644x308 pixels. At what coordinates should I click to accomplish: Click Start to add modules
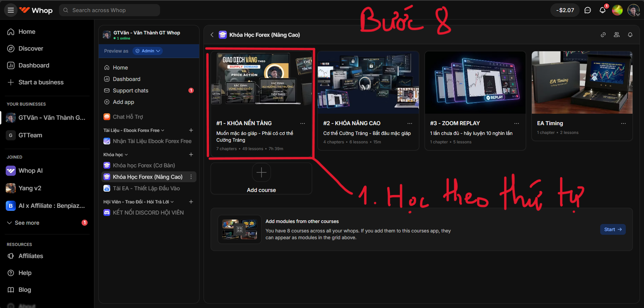(613, 229)
